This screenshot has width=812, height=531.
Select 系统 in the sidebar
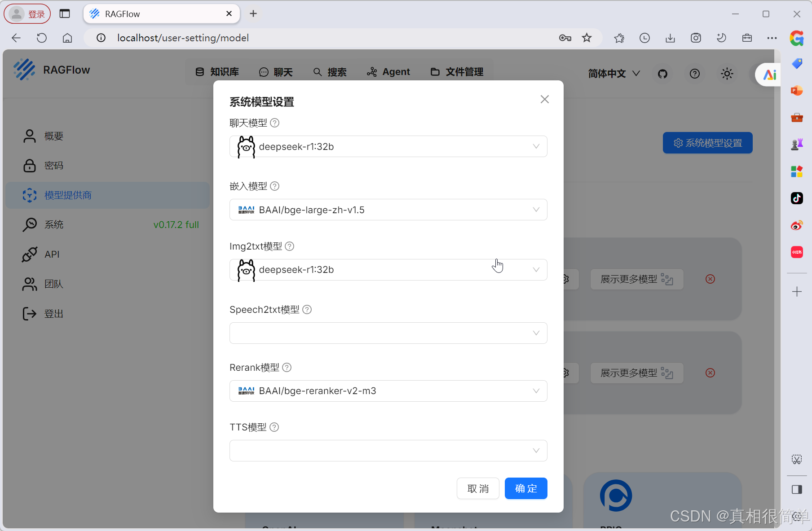point(108,224)
